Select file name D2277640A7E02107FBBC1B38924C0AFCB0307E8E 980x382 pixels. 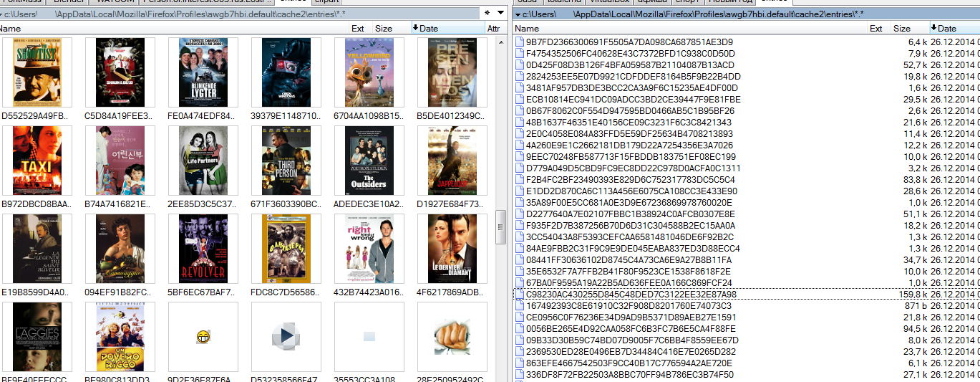631,214
